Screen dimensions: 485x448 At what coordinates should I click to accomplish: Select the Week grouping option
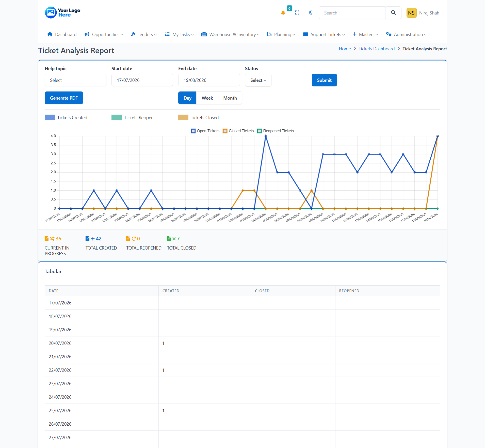[x=207, y=98]
